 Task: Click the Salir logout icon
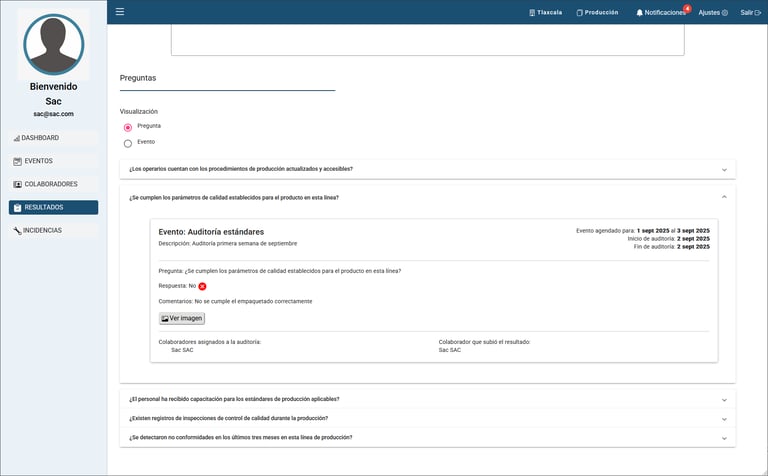click(758, 13)
